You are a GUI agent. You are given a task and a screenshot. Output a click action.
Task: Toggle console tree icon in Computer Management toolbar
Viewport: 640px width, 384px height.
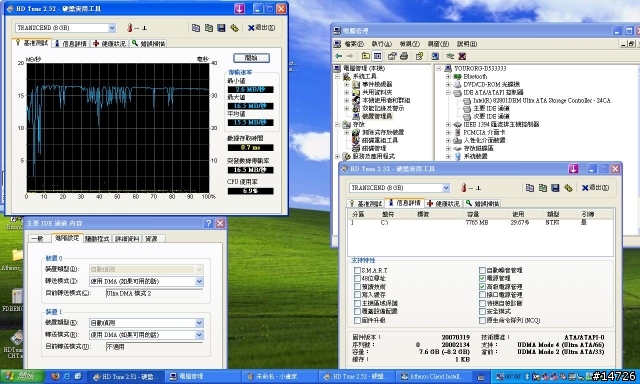point(378,56)
